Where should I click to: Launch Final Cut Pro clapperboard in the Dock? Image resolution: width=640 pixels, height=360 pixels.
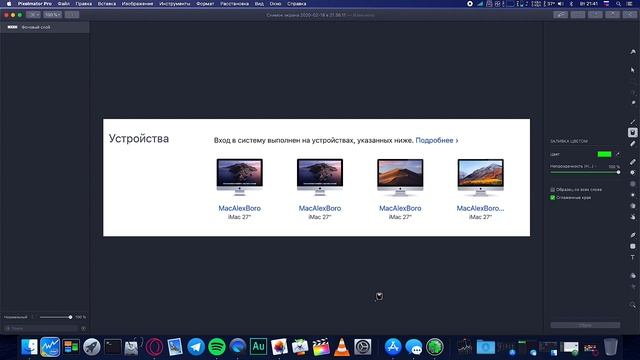321,347
